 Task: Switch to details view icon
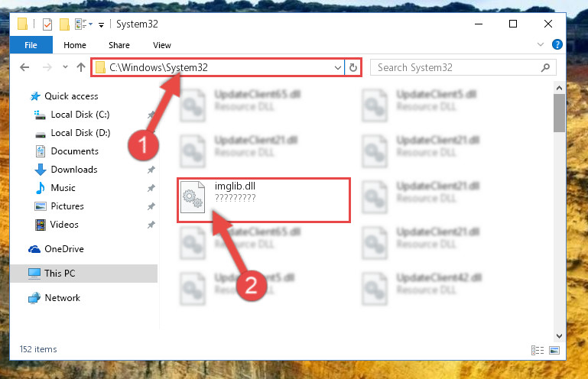tap(538, 350)
